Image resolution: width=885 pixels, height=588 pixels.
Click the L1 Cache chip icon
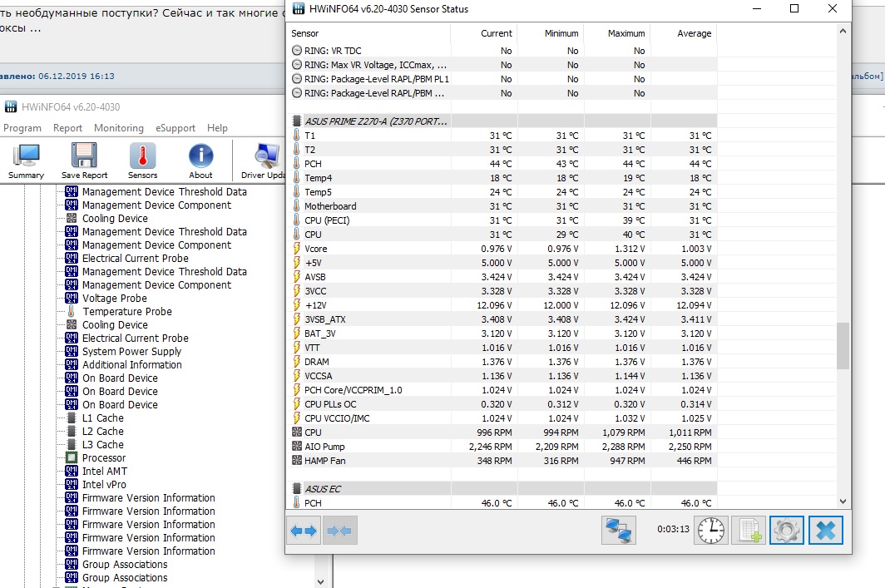tap(72, 418)
